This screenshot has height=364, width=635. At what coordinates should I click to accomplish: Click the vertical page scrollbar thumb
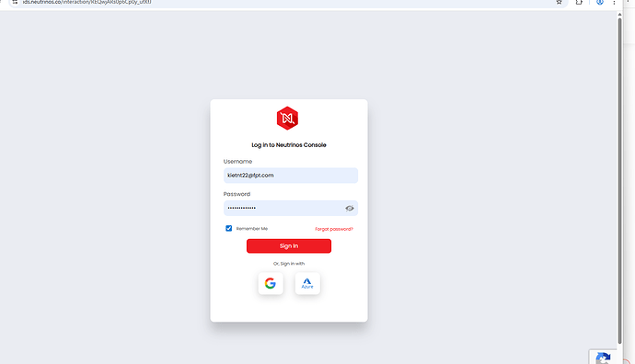coord(619,181)
